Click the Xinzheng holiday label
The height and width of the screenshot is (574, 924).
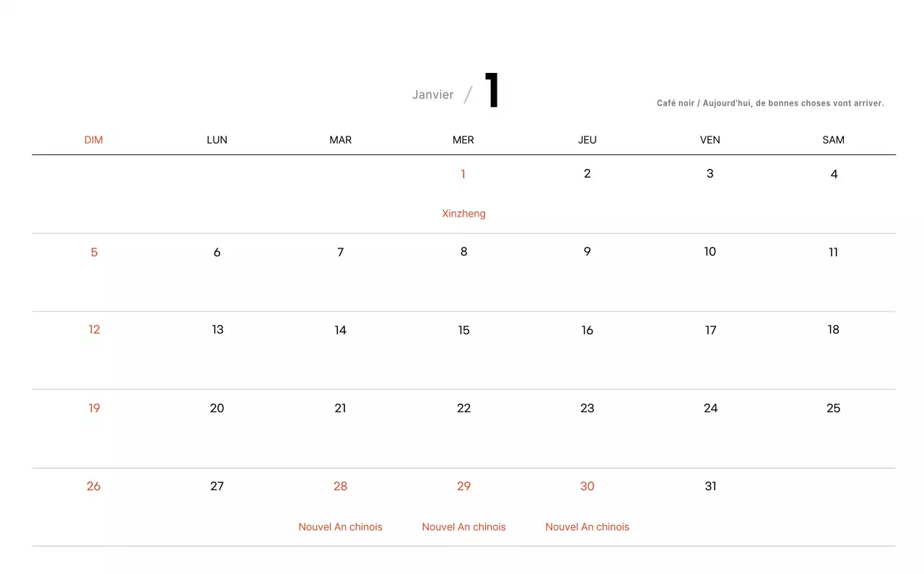pyautogui.click(x=463, y=214)
